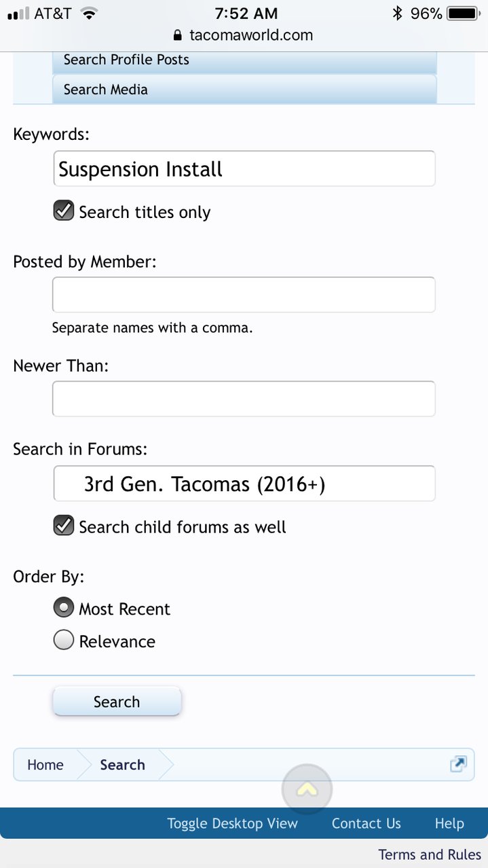Tap the battery icon in status bar

tap(463, 13)
